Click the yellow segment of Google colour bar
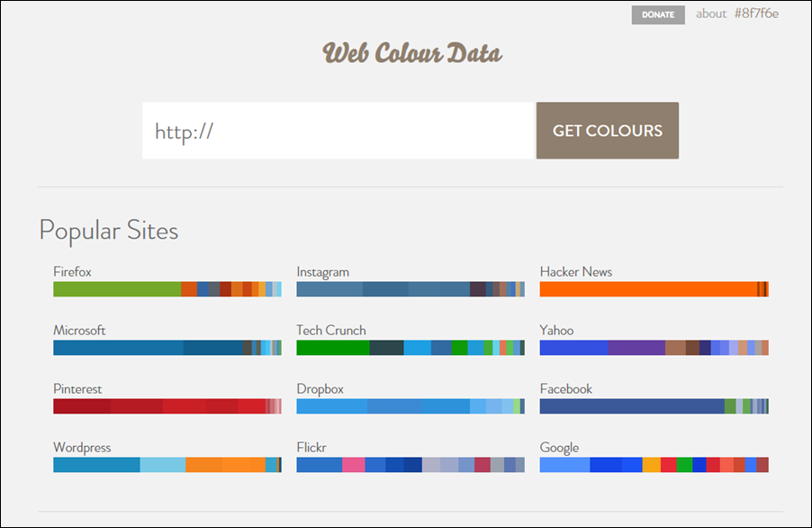The image size is (812, 528). pyautogui.click(x=652, y=465)
